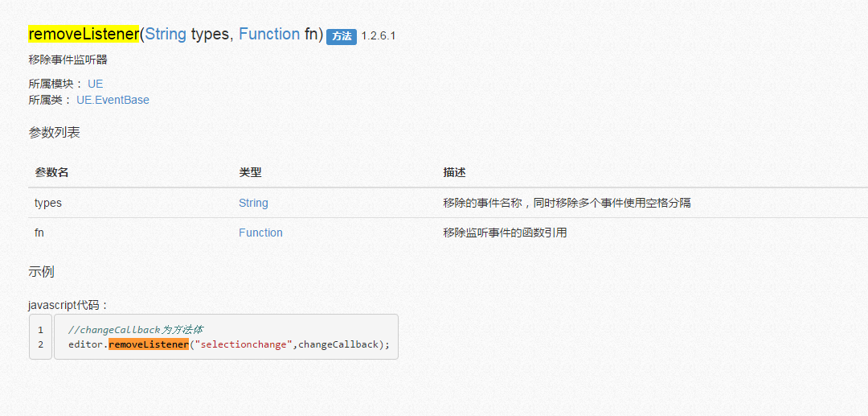
Task: Click the 参数列表 section title
Action: pyautogui.click(x=55, y=133)
